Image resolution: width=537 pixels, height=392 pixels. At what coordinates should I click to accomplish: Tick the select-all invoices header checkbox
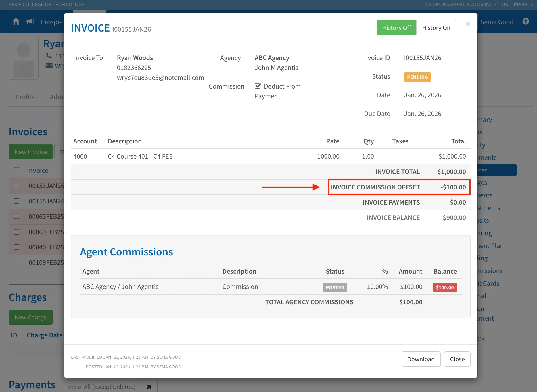click(17, 170)
